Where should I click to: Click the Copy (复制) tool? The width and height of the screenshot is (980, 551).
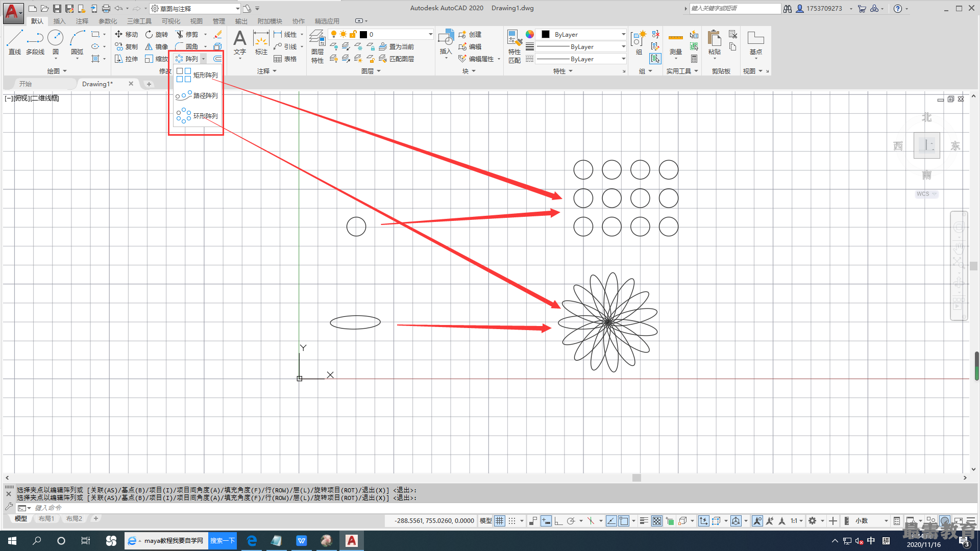[126, 46]
